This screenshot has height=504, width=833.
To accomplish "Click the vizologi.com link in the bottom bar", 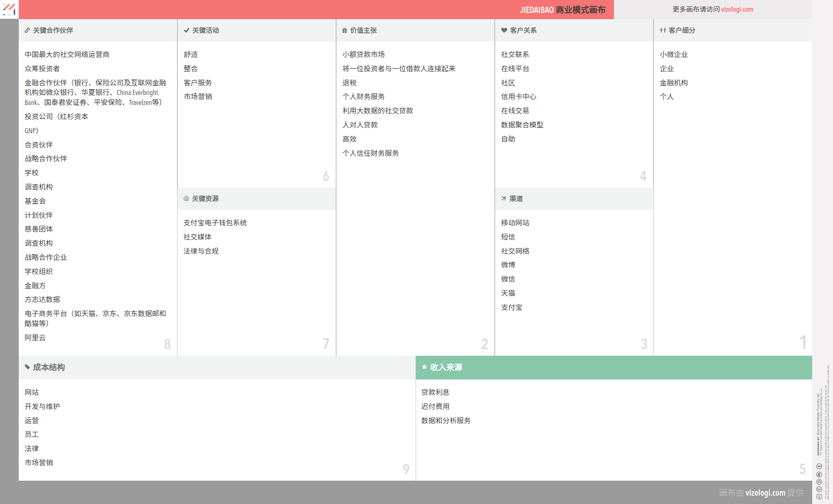I will click(765, 493).
